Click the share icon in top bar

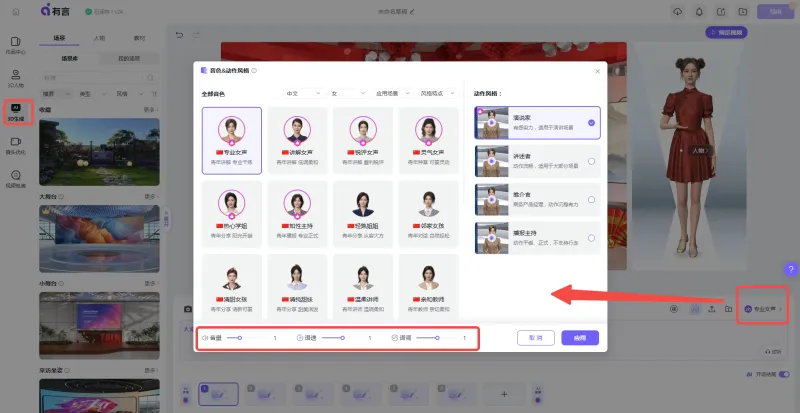point(721,11)
